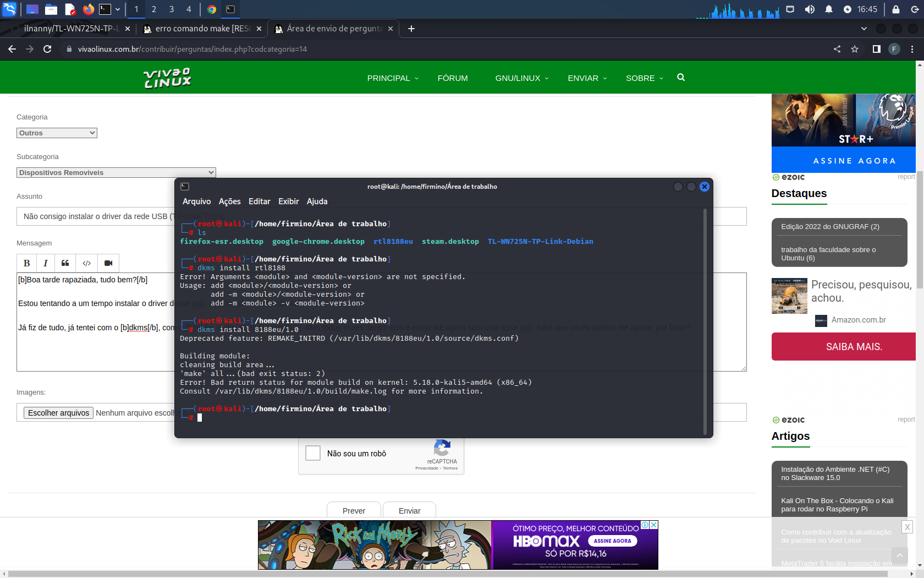Open volume control in system tray
The image size is (924, 578).
click(810, 9)
